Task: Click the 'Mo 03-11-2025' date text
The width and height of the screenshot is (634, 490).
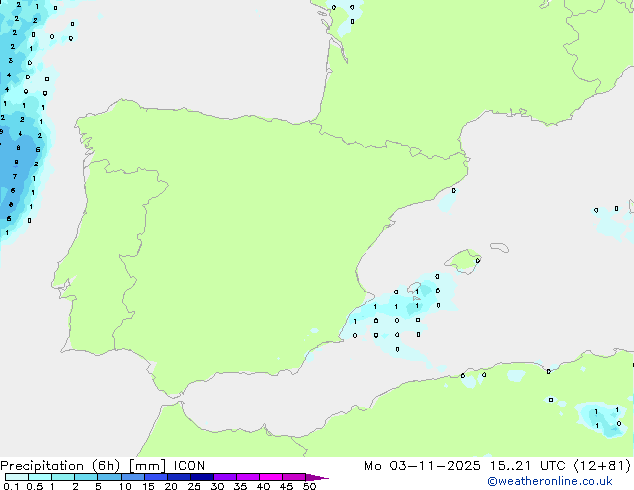Action: click(422, 466)
